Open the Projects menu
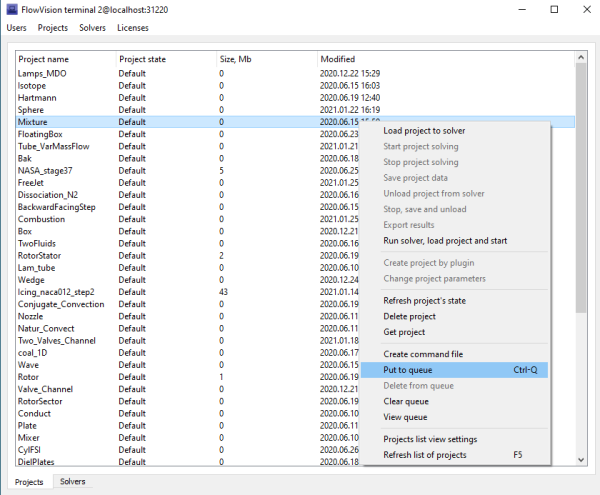 [x=53, y=28]
